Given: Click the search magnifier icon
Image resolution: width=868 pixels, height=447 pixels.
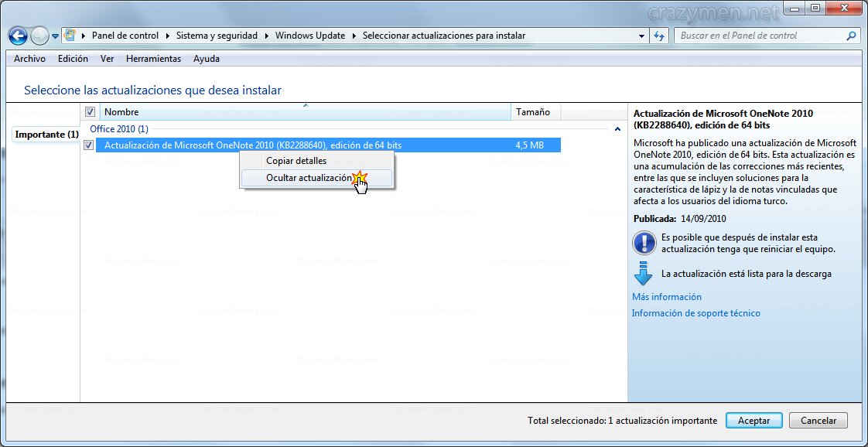Looking at the screenshot, I should click(x=851, y=36).
